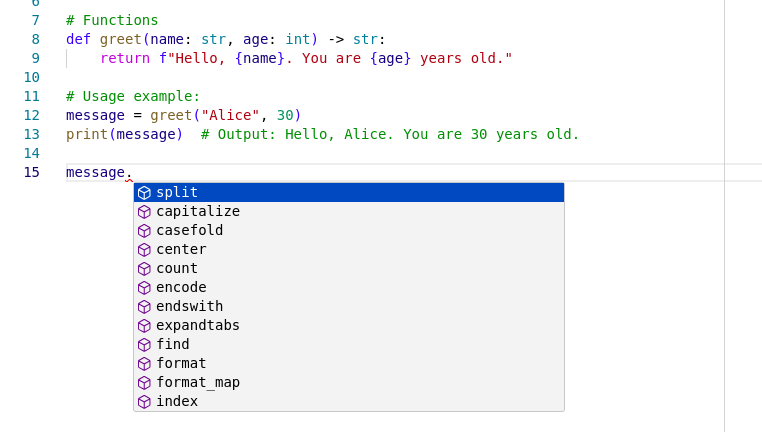Select the find method suggestion

[x=173, y=344]
